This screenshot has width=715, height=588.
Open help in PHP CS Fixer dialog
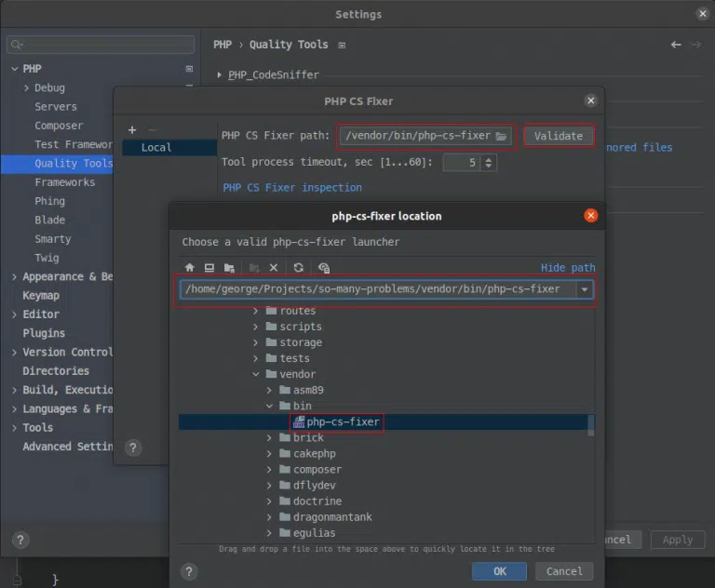tap(133, 448)
